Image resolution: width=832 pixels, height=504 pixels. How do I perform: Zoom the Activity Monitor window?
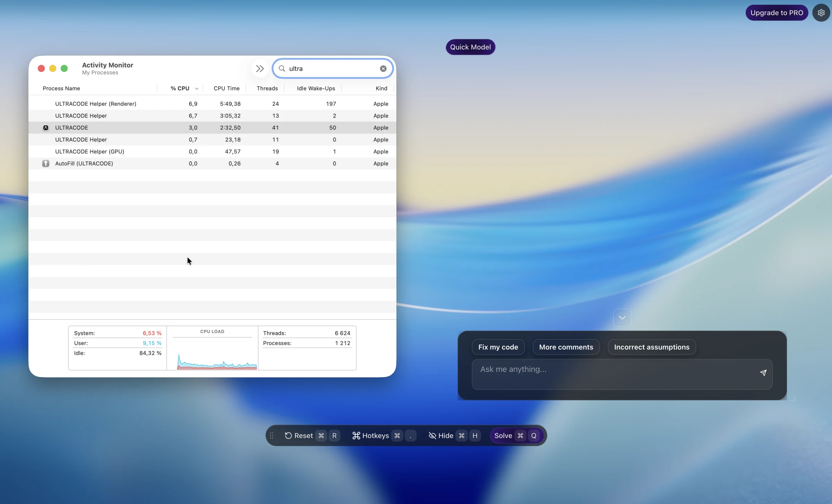(64, 68)
